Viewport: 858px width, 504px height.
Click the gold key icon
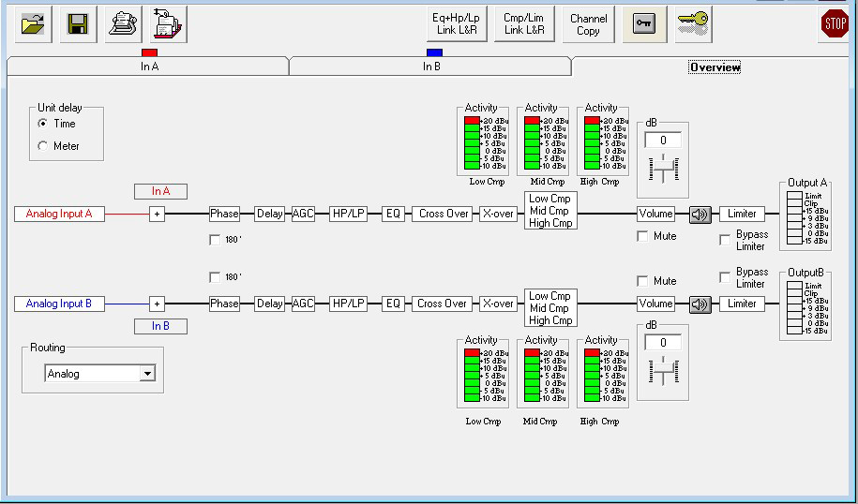click(692, 24)
